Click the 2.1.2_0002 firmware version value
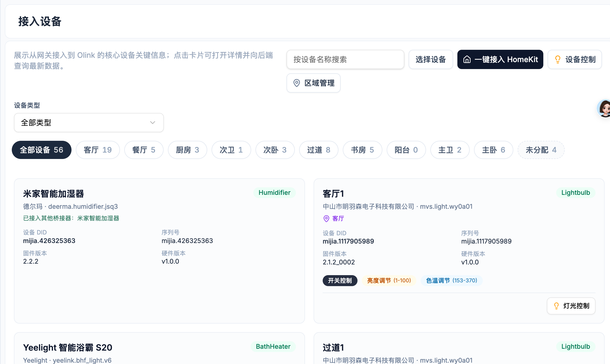The width and height of the screenshot is (610, 364). 339,262
